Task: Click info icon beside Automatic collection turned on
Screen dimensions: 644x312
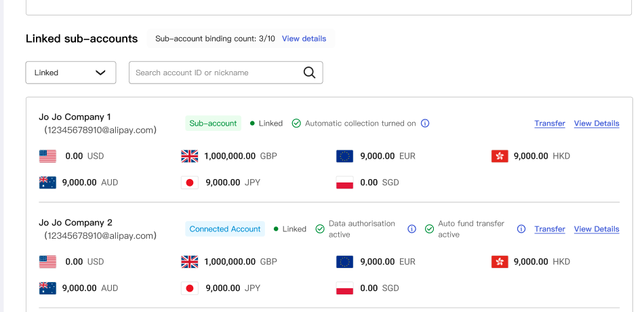Action: (425, 123)
